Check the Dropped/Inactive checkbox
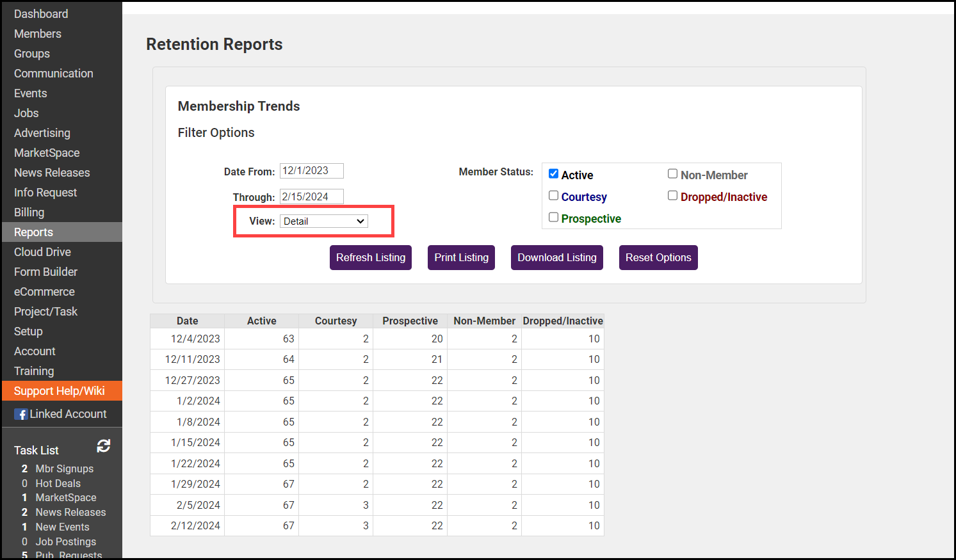Image resolution: width=956 pixels, height=560 pixels. (x=672, y=196)
